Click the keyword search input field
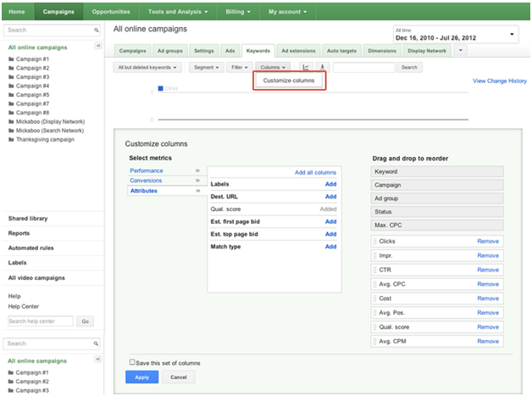 click(x=363, y=67)
